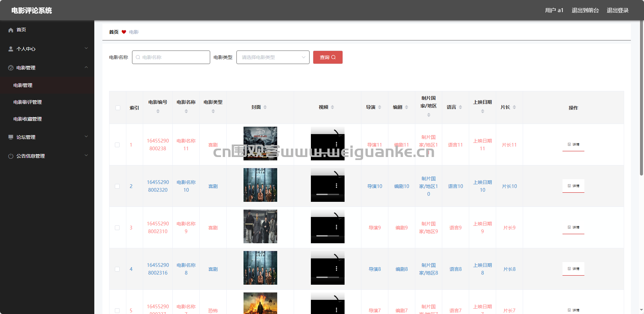Check the checkbox for row 4
Screen dimensions: 644x314
point(117,269)
